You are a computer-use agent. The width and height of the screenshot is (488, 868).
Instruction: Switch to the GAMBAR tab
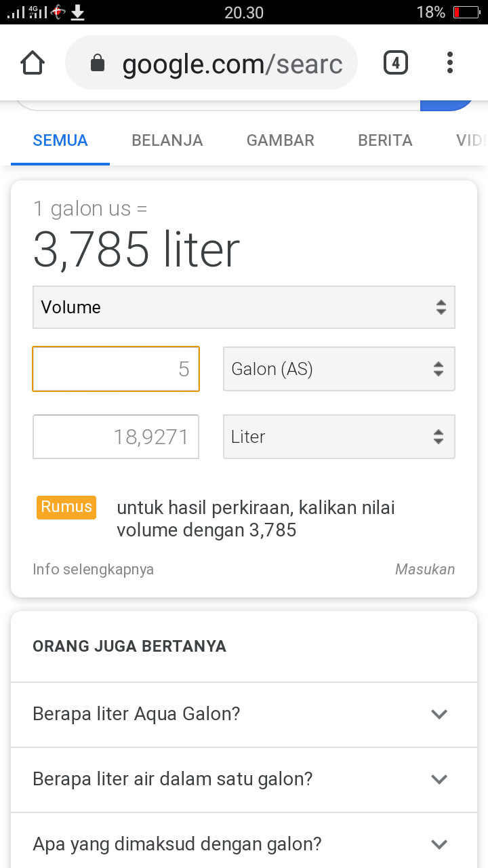click(x=280, y=140)
